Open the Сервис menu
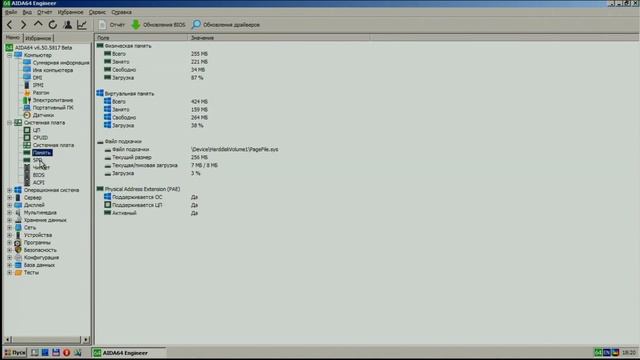This screenshot has height=360, width=640. 97,12
